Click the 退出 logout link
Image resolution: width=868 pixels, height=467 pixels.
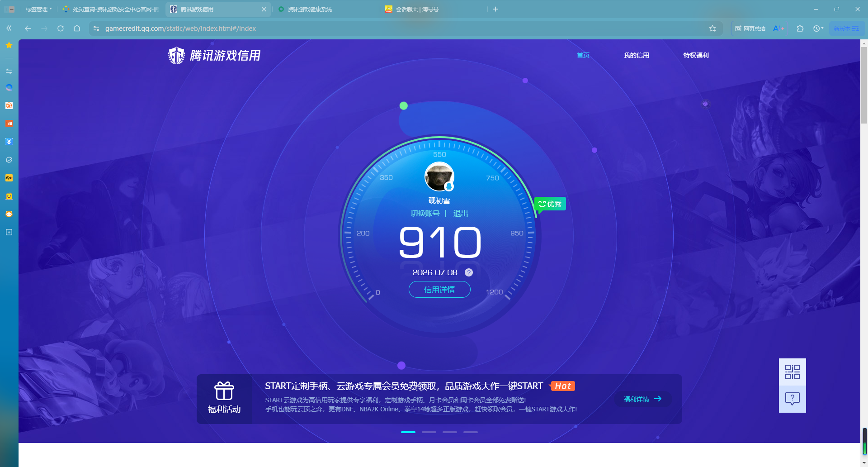pos(461,214)
